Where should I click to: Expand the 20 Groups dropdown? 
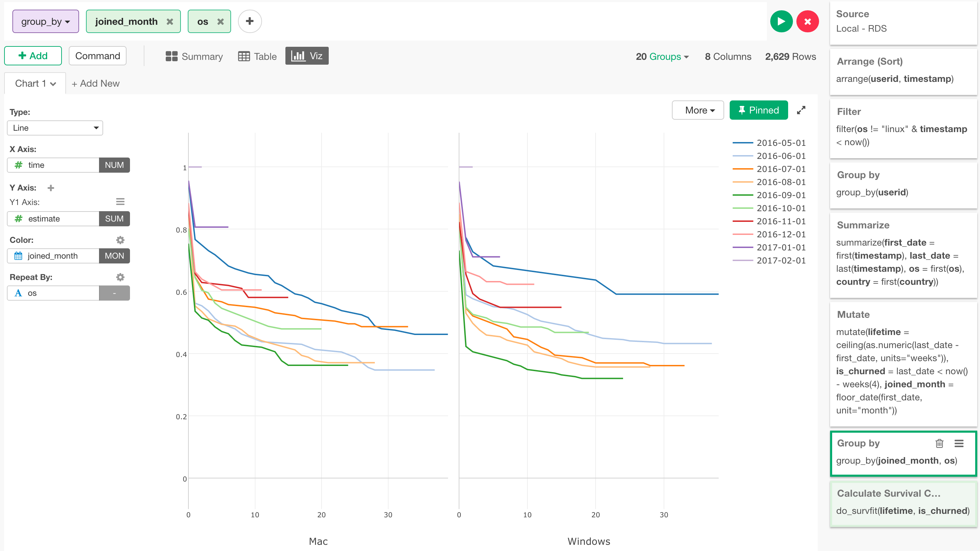coord(662,56)
